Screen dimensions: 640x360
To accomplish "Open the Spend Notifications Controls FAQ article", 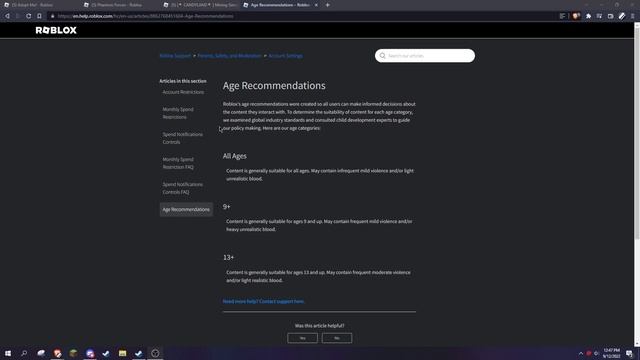I will [182, 188].
